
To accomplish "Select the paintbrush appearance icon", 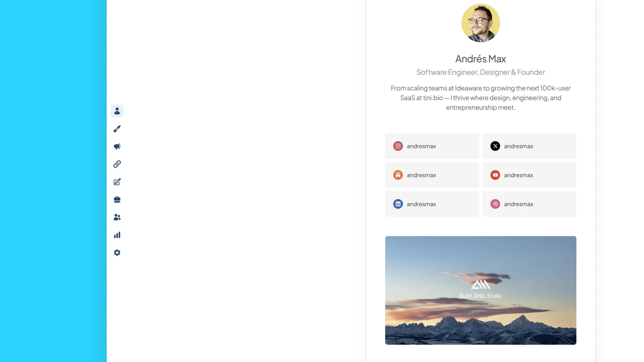I will [117, 129].
